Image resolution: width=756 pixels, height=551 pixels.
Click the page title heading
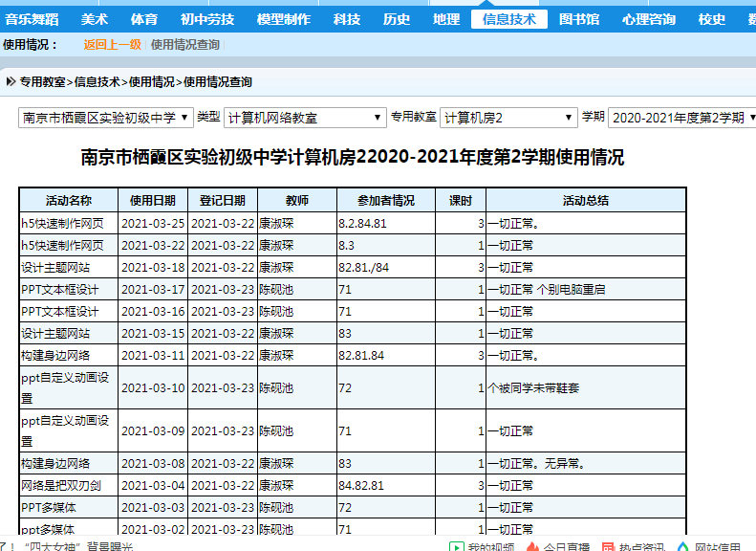tap(353, 157)
